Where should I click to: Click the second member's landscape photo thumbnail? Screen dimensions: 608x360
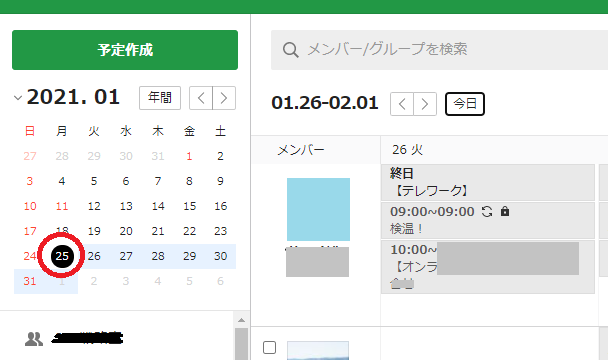click(x=318, y=351)
